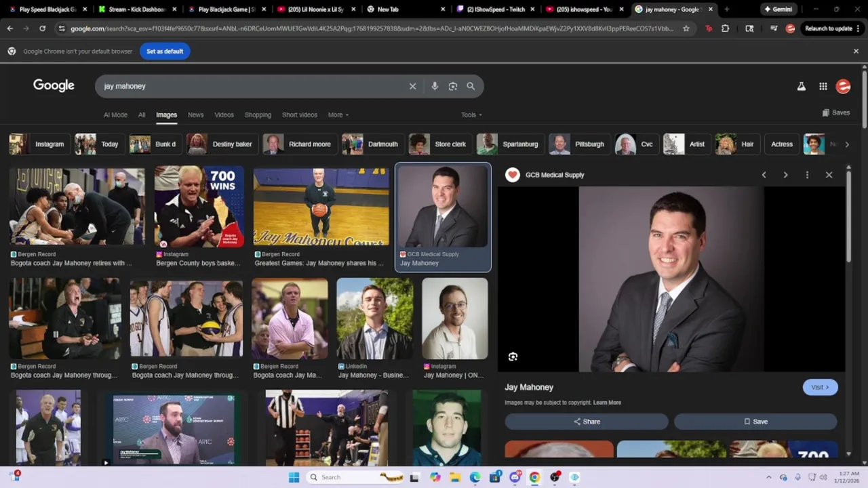Show next image in preview panel
Viewport: 868px width, 488px height.
pyautogui.click(x=785, y=175)
